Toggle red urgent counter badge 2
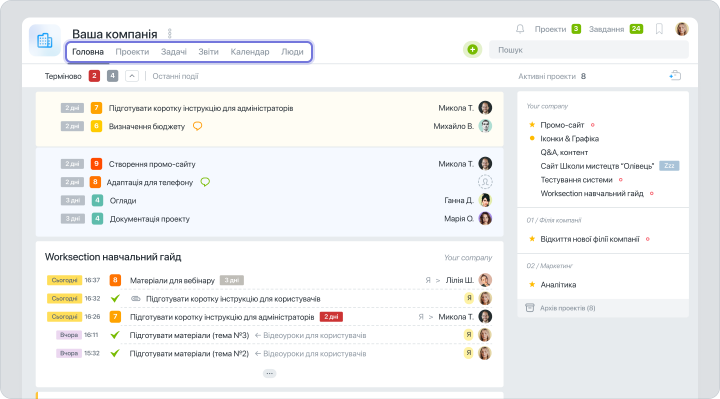The height and width of the screenshot is (399, 720). [x=94, y=76]
